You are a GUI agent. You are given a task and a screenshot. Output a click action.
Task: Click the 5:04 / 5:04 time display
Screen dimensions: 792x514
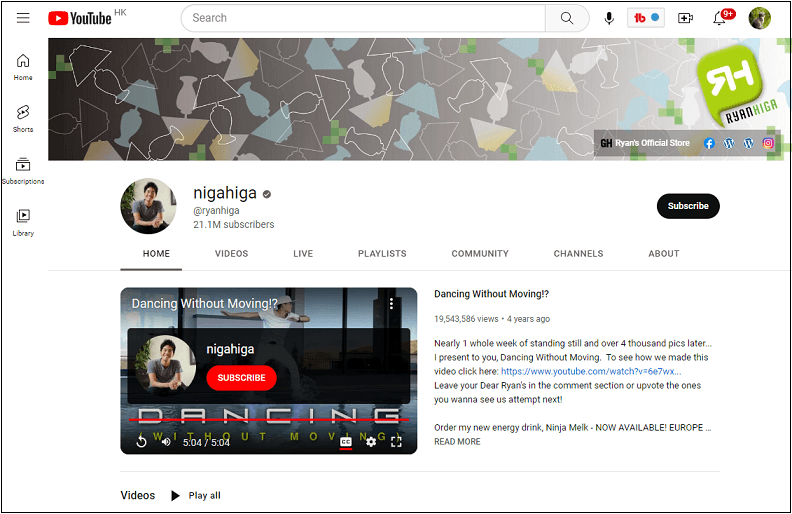206,442
